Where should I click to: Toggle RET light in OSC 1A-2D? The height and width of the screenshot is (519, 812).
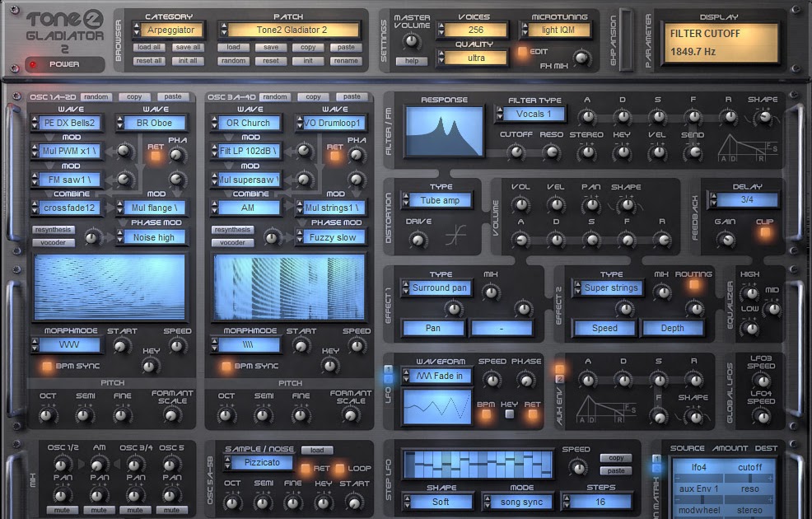pos(156,157)
